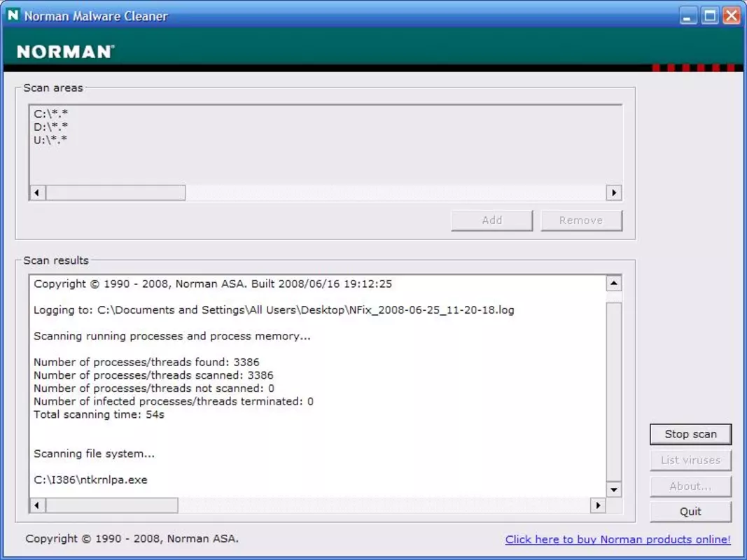Click left arrow of Scan results horizontal scrollbar
Screen dimensions: 747x560
[x=37, y=505]
